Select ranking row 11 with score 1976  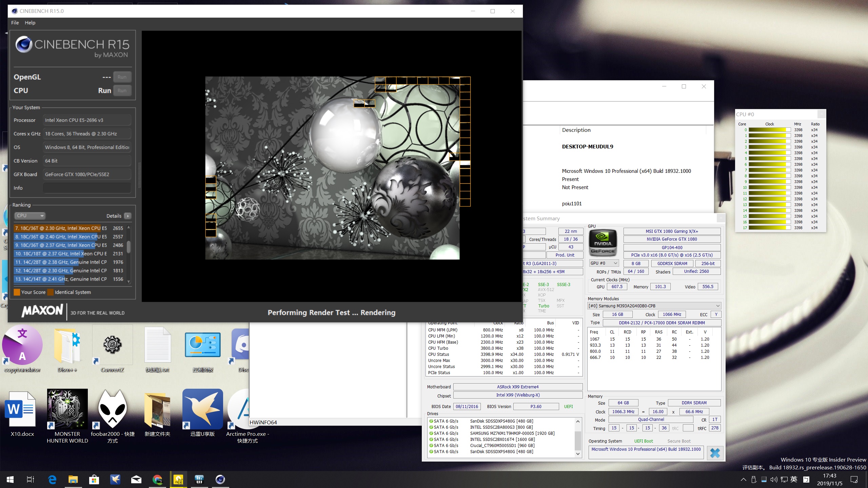coord(69,262)
